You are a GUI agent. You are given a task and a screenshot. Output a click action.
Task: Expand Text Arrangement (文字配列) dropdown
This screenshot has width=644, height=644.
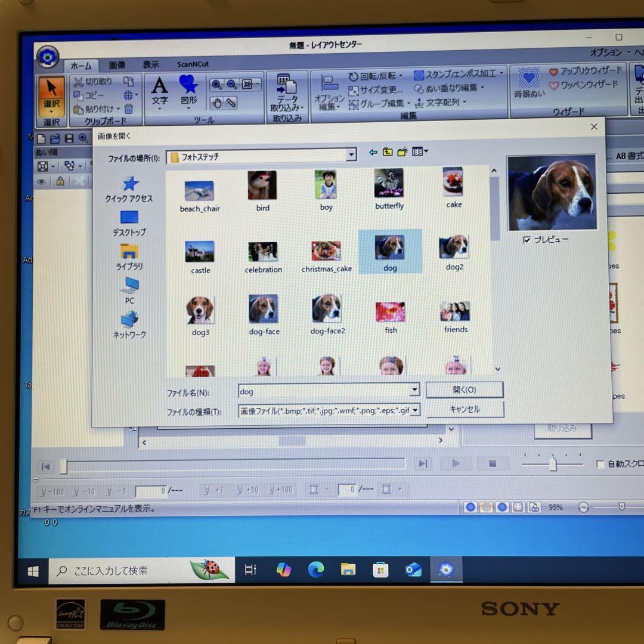[x=465, y=101]
